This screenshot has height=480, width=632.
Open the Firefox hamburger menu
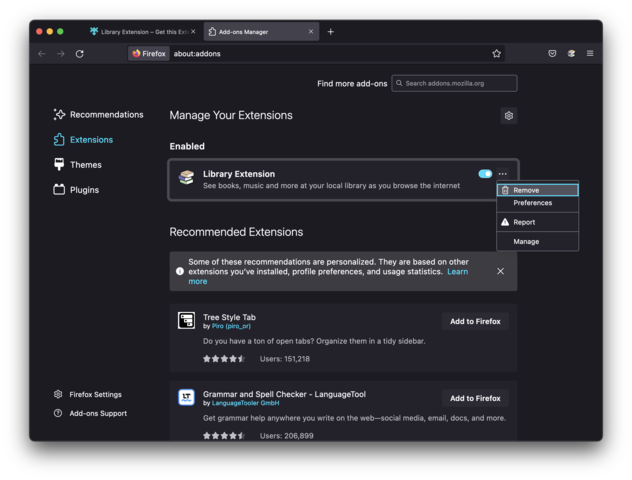(590, 53)
